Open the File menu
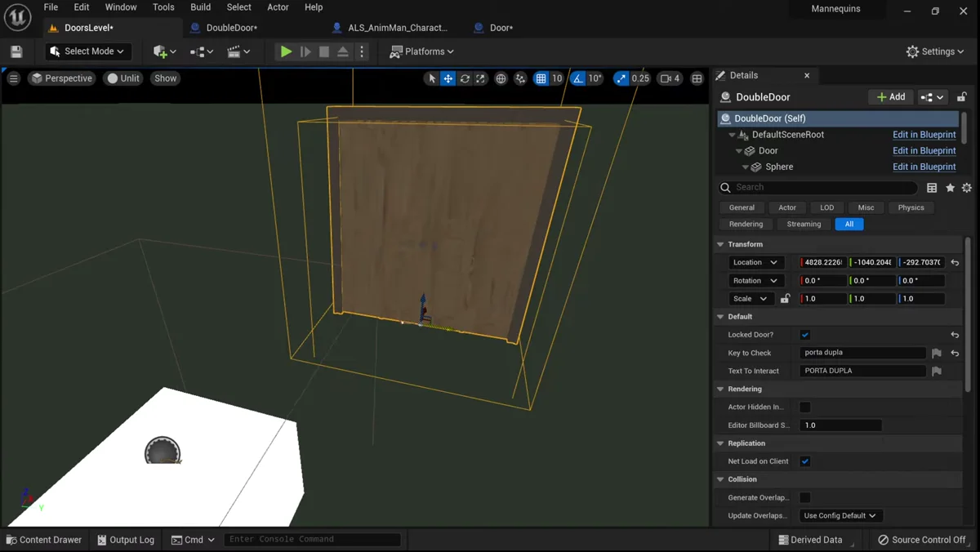This screenshot has width=980, height=552. click(x=51, y=7)
